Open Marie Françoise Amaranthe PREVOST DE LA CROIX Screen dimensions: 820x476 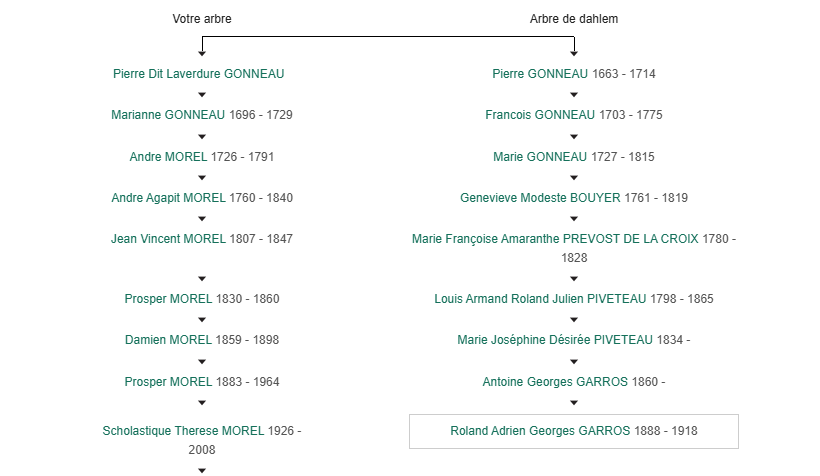(555, 239)
